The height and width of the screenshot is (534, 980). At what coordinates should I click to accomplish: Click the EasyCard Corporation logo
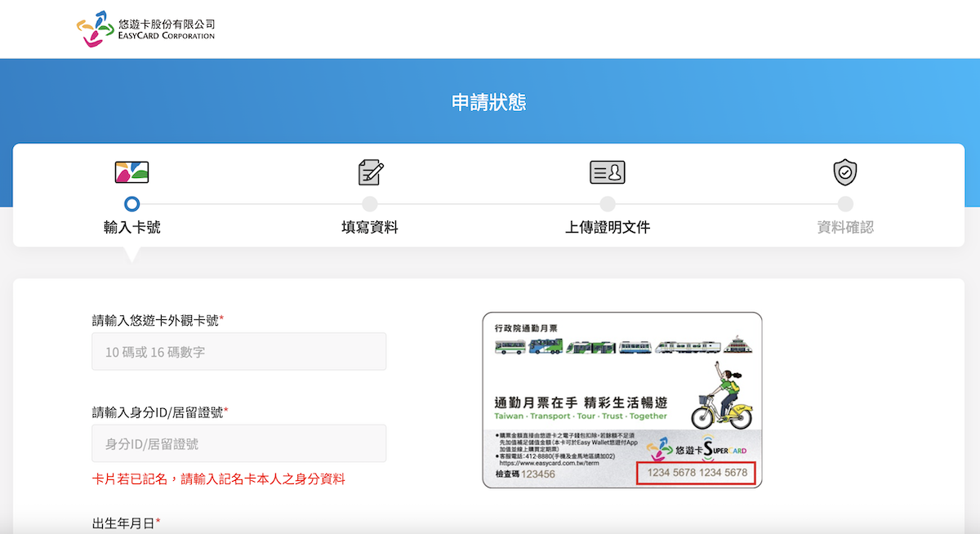coord(147,28)
